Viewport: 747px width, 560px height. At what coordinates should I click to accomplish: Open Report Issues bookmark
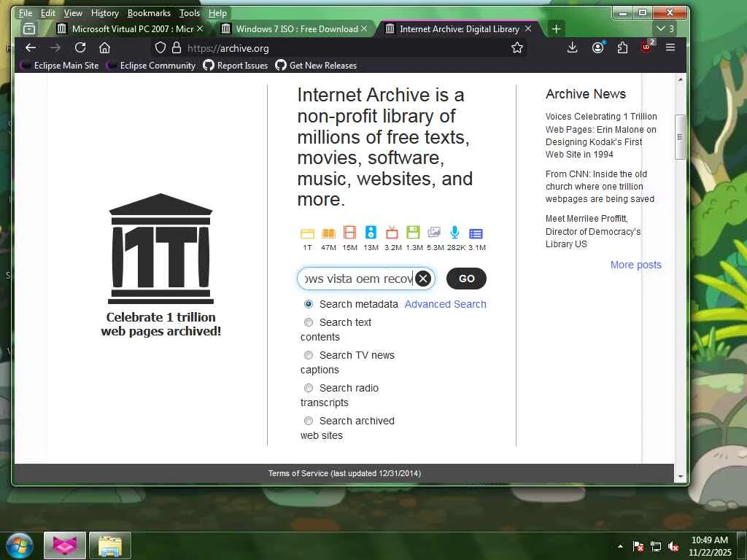tap(236, 65)
